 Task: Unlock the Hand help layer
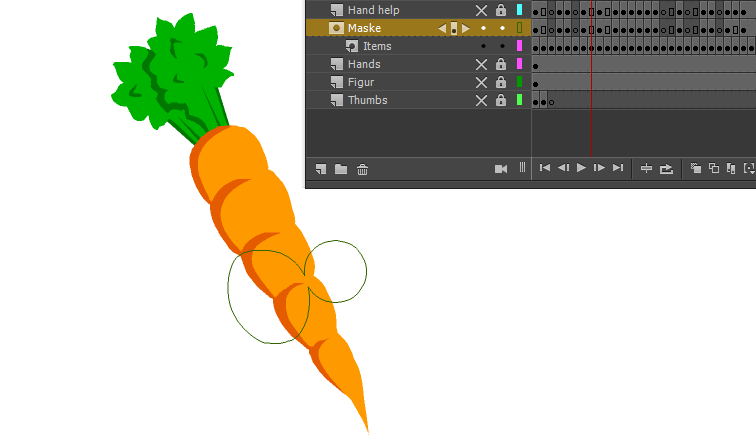point(501,10)
